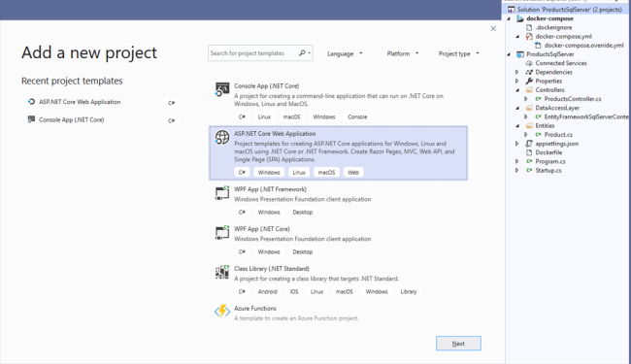Click the search magnifier icon in template search

coord(302,53)
